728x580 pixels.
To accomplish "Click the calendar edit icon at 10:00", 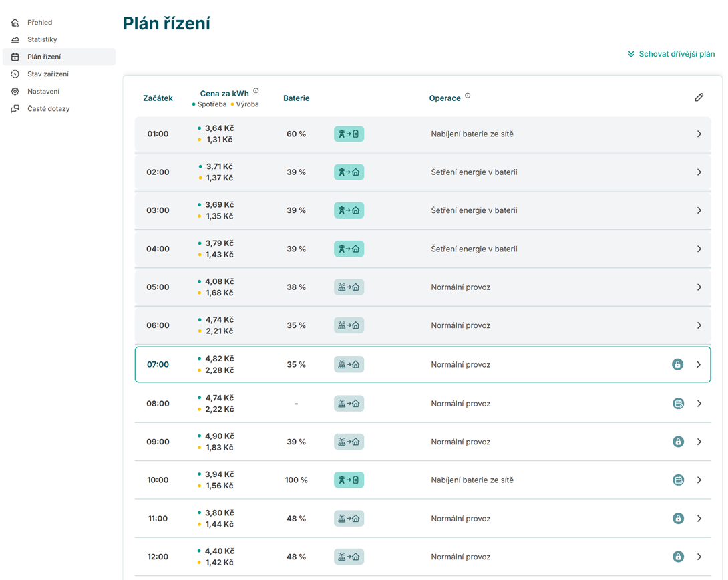I will click(678, 480).
